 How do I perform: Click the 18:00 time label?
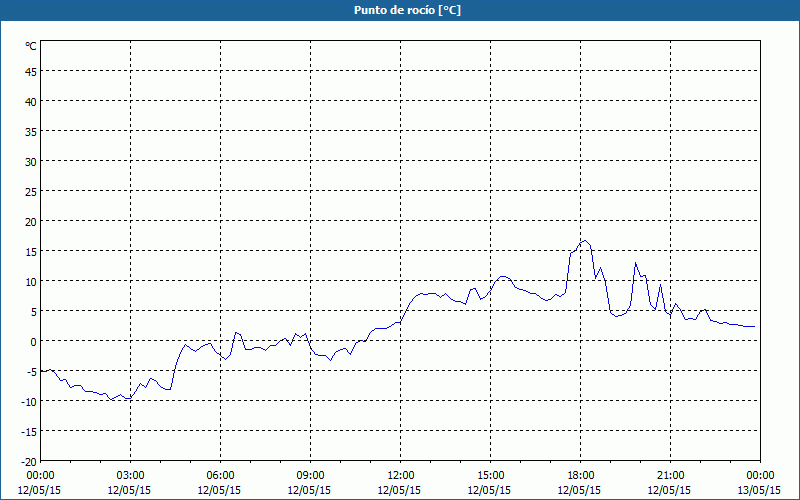580,476
